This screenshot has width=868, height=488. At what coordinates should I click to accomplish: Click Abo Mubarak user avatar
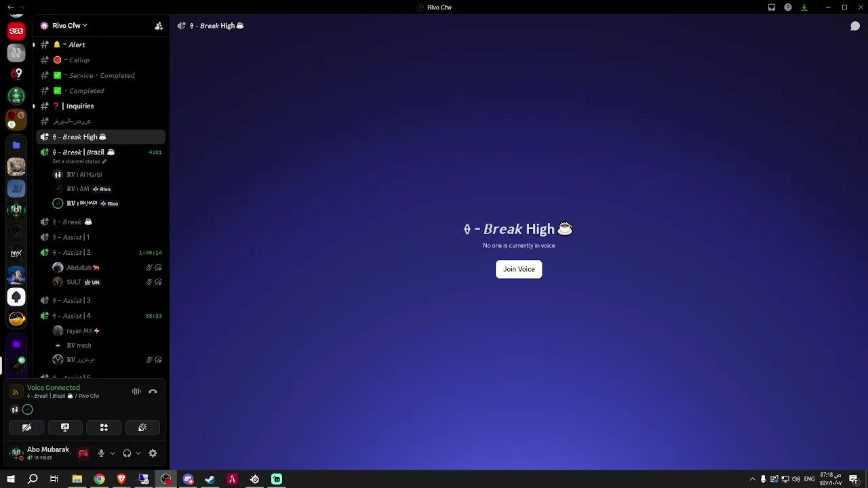[x=16, y=453]
